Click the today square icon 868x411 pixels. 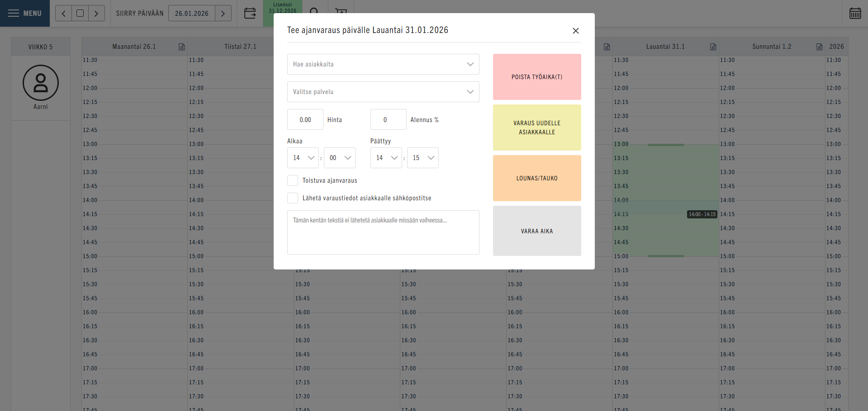(80, 14)
